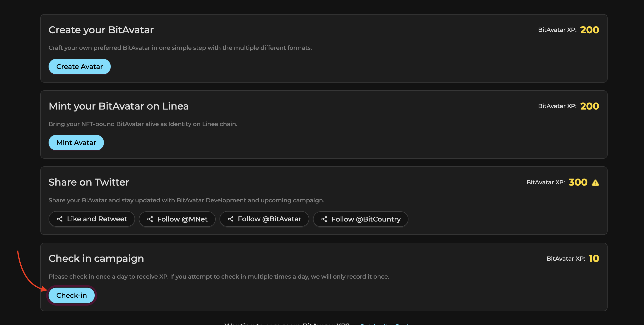The width and height of the screenshot is (644, 325).
Task: Click the Create Avatar button
Action: (79, 67)
